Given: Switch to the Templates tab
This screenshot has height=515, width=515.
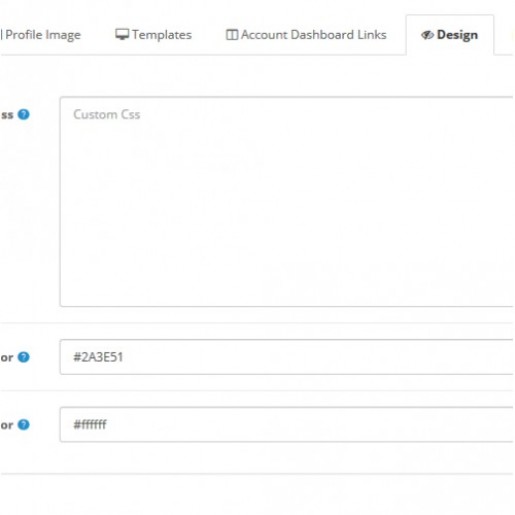Looking at the screenshot, I should click(x=154, y=35).
